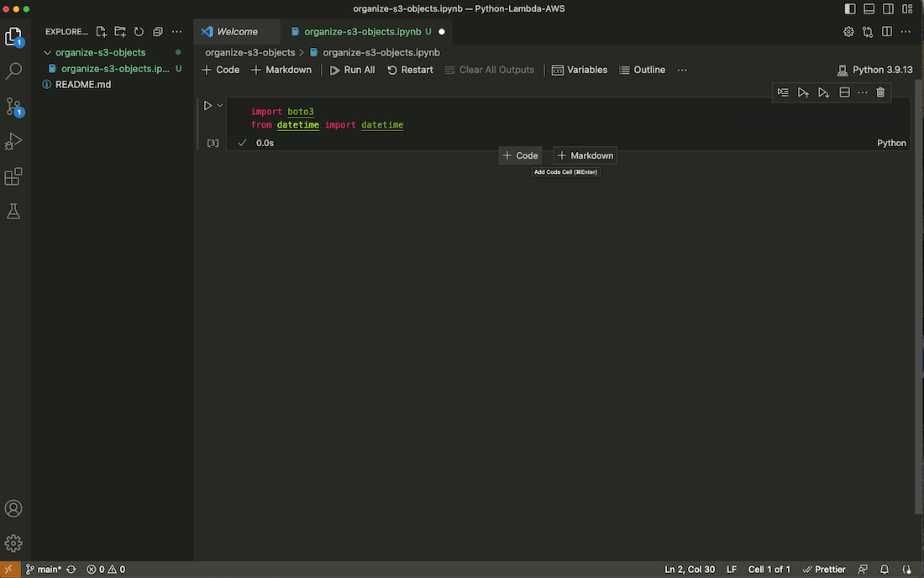This screenshot has height=578, width=924.
Task: Toggle the primary side bar
Action: 850,8
